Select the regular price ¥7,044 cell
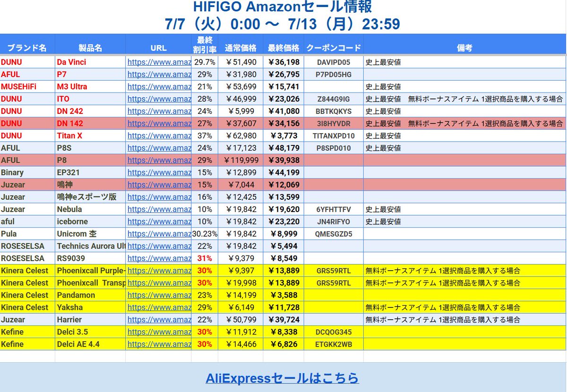The height and width of the screenshot is (392, 567). click(241, 185)
